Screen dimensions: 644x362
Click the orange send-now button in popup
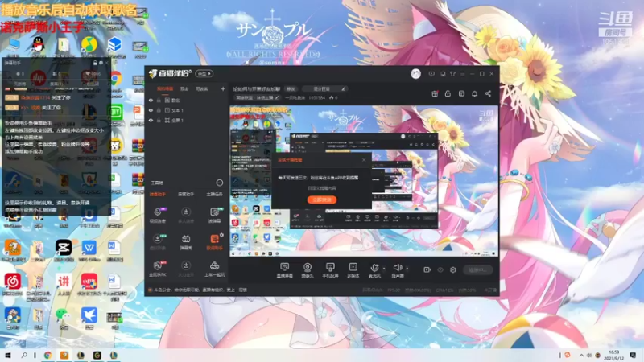click(x=322, y=200)
